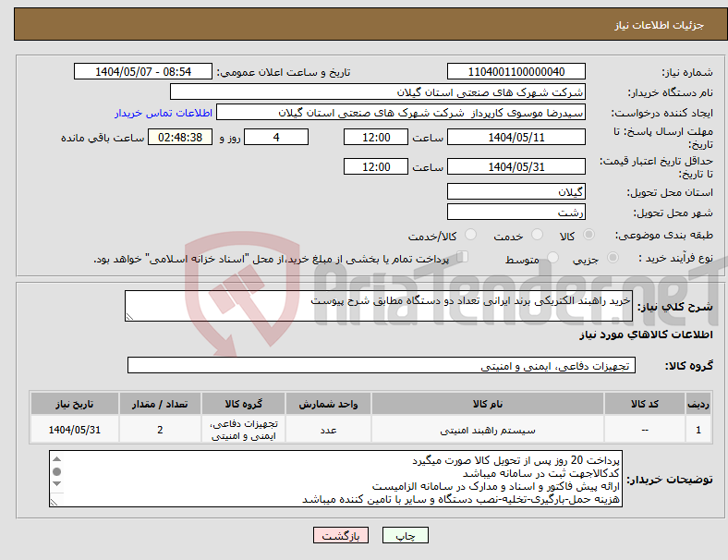
Task: Toggle the اسناد خزانه اسلامی payment checkbox
Action: tap(463, 257)
